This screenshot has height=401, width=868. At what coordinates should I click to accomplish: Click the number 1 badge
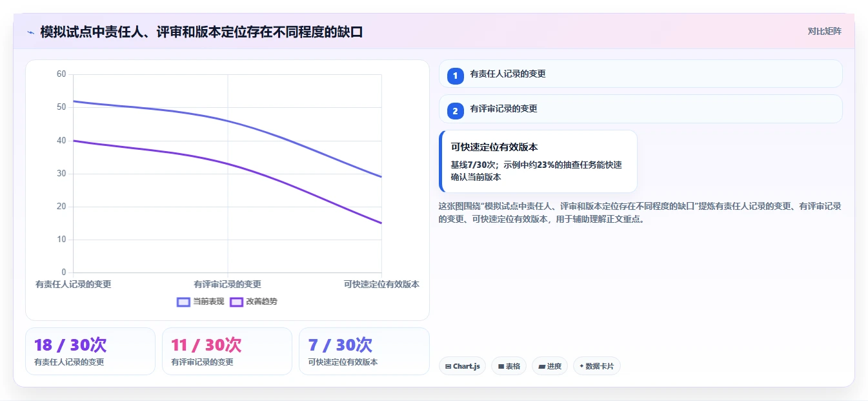pos(455,76)
